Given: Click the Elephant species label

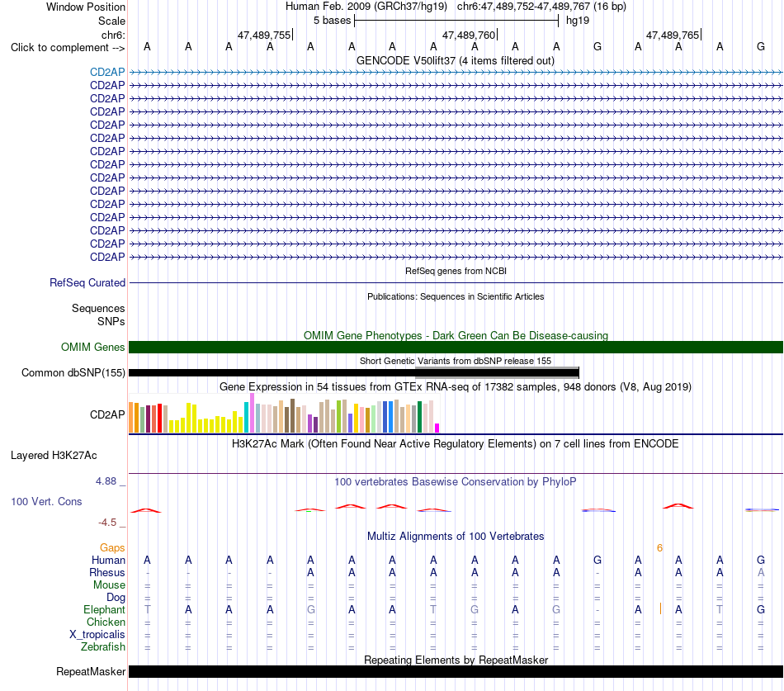Looking at the screenshot, I should click(x=104, y=609).
